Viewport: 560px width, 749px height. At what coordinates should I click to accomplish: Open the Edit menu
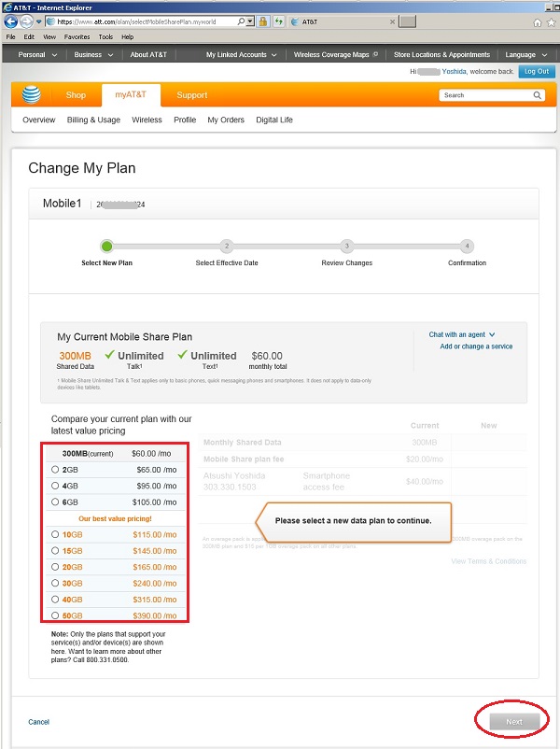(29, 36)
